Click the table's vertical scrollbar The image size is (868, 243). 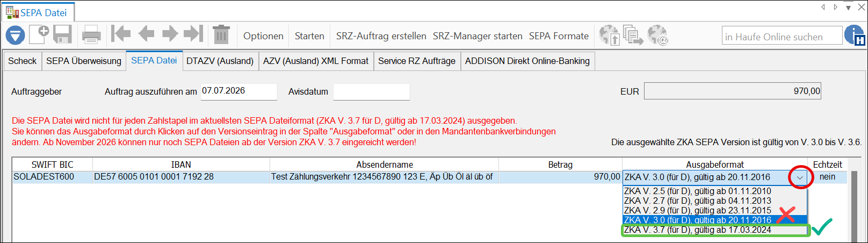(853, 206)
